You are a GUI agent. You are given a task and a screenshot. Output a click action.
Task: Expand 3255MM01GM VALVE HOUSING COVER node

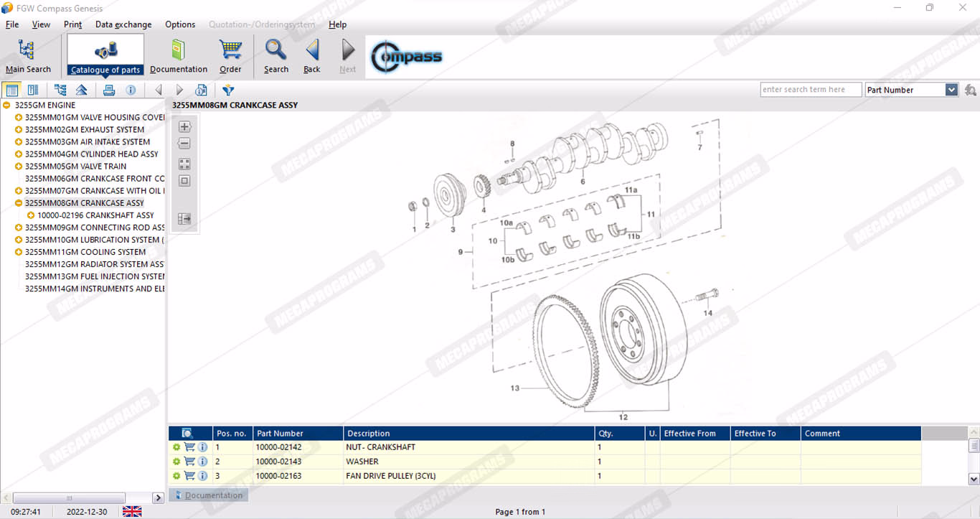19,117
